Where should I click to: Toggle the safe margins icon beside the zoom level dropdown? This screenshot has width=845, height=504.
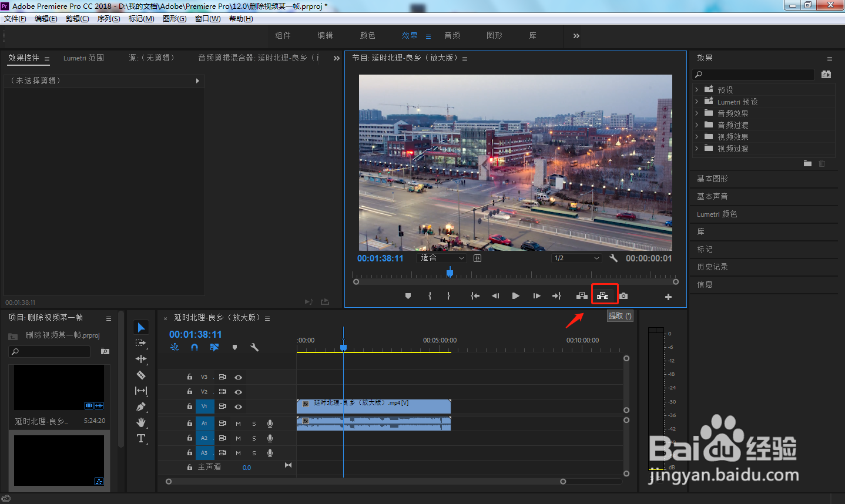point(477,258)
